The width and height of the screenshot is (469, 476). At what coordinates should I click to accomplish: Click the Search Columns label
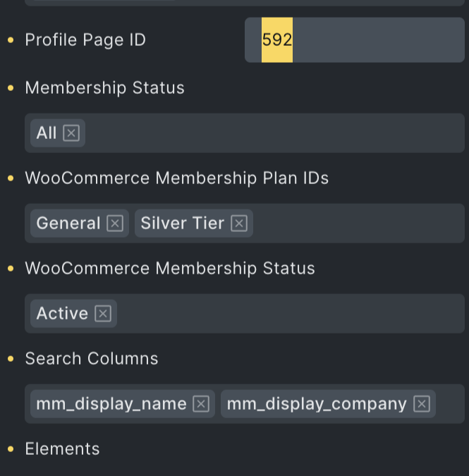pyautogui.click(x=92, y=359)
